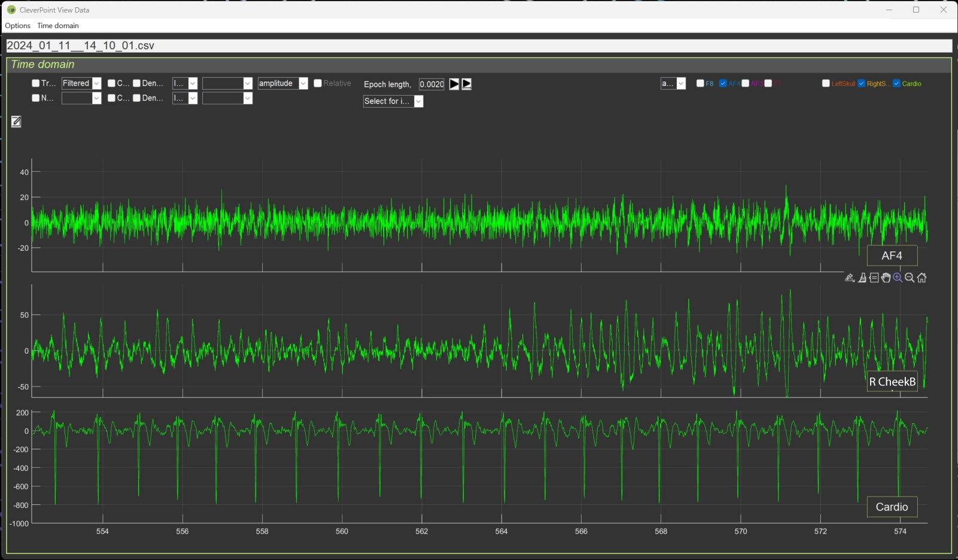Screen dimensions: 958x560
Task: Click the AF4 plot legend label
Action: (x=892, y=255)
